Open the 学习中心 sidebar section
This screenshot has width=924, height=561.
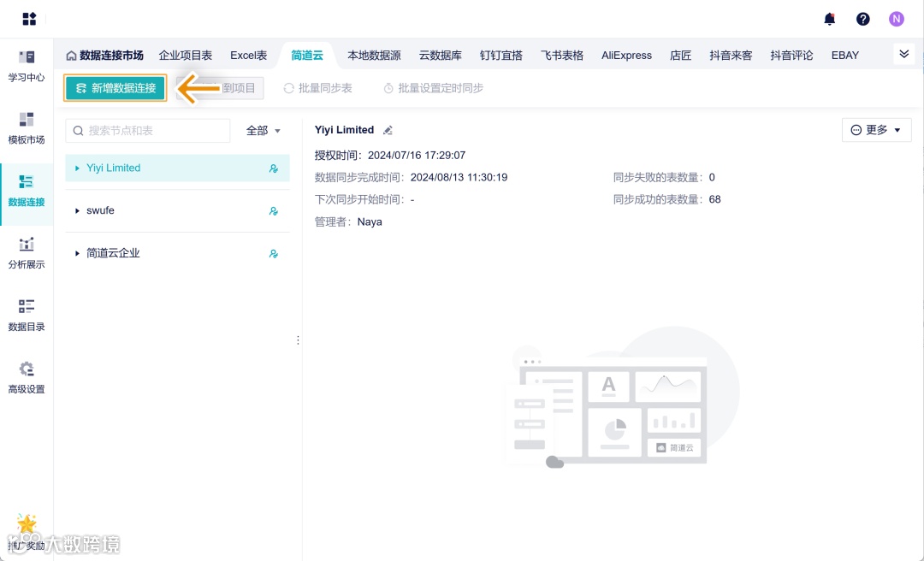click(27, 67)
